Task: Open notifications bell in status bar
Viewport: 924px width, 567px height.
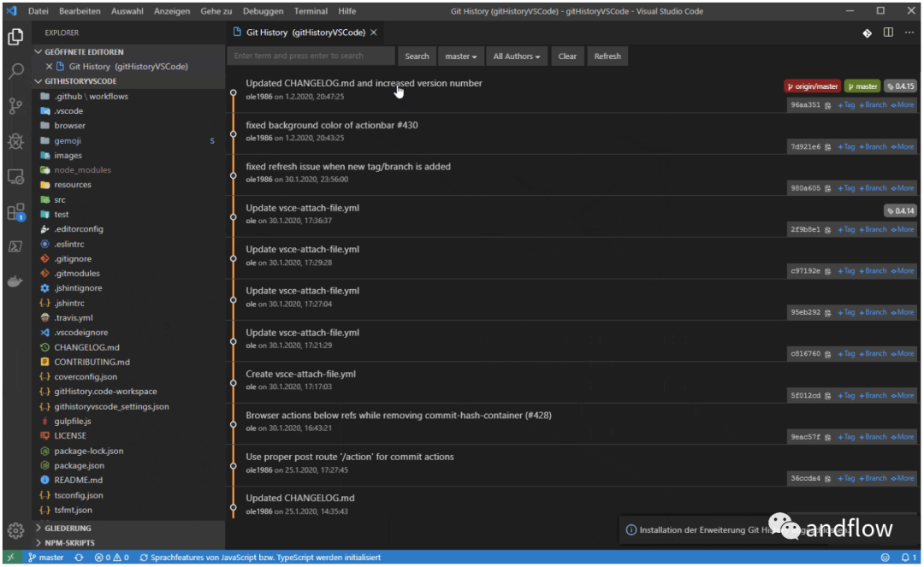Action: [908, 558]
